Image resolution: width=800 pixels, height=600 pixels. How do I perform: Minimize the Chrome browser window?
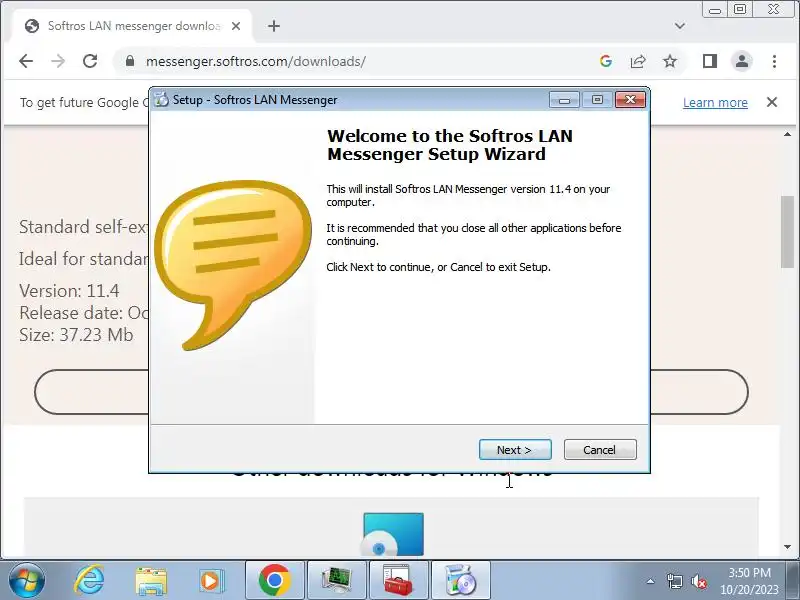click(x=715, y=10)
